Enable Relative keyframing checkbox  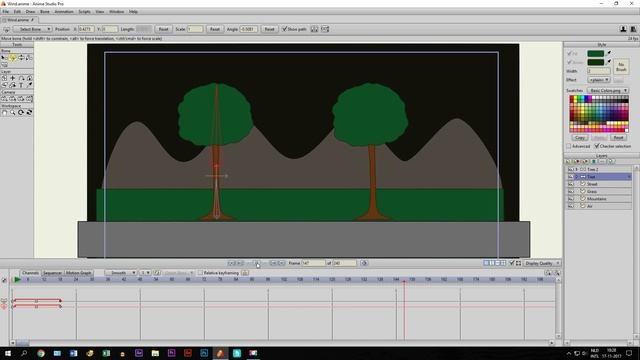200,273
